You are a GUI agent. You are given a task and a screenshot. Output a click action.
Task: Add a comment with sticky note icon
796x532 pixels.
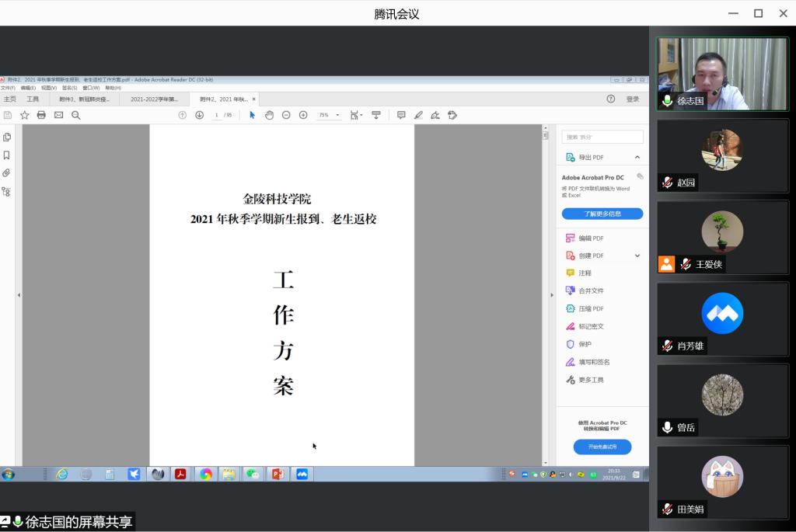tap(401, 115)
